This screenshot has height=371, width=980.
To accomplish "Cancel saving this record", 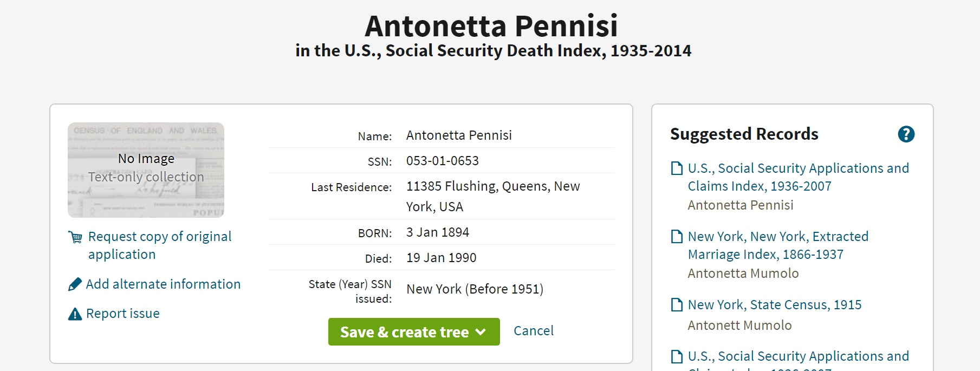I will point(533,331).
